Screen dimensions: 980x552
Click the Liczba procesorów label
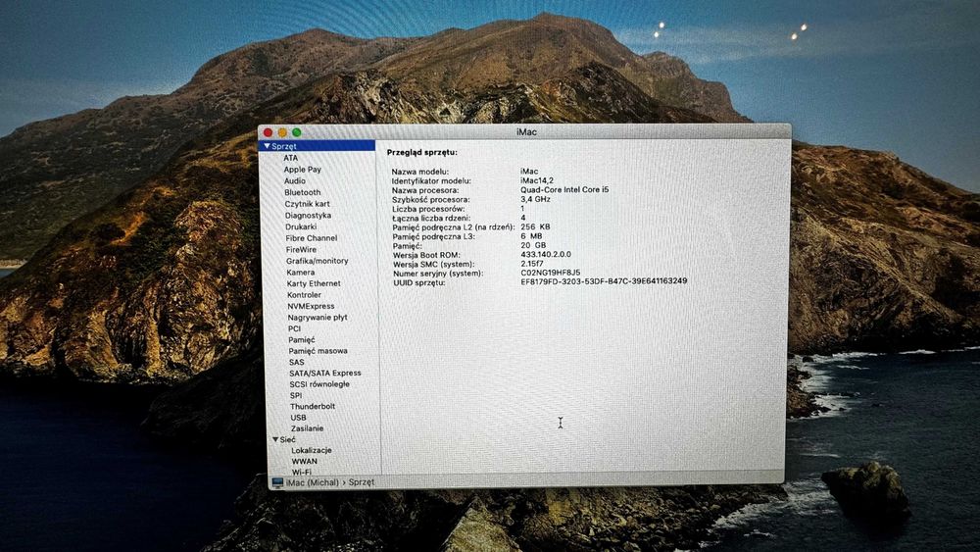pos(429,209)
